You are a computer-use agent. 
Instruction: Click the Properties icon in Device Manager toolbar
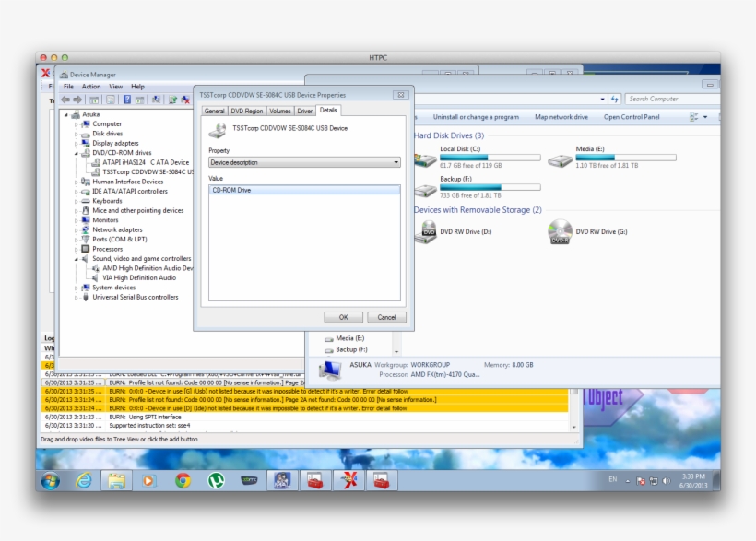point(111,100)
